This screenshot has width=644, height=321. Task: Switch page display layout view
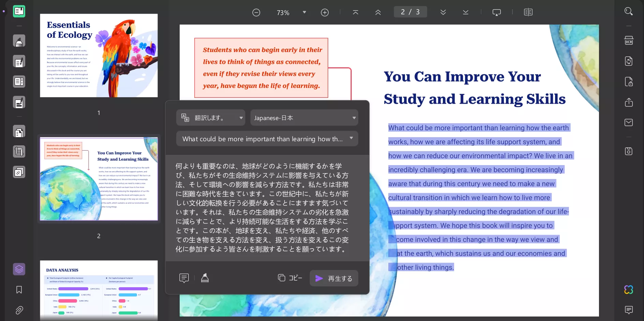click(x=528, y=12)
